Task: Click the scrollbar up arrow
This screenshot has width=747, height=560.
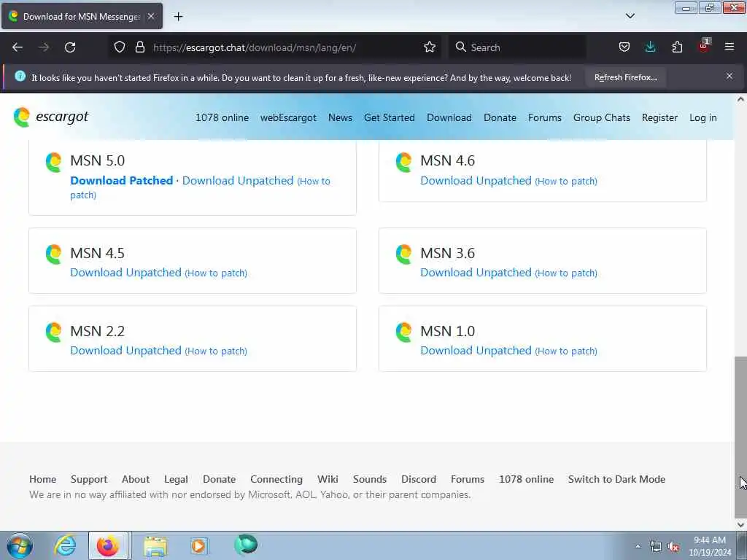Action: tap(740, 99)
